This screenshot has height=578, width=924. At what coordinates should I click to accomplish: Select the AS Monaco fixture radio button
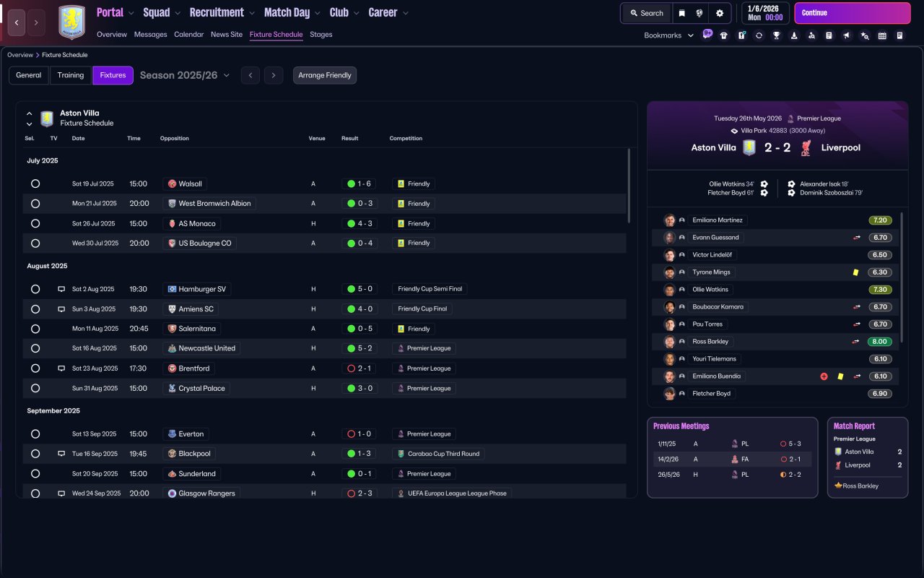click(x=35, y=224)
